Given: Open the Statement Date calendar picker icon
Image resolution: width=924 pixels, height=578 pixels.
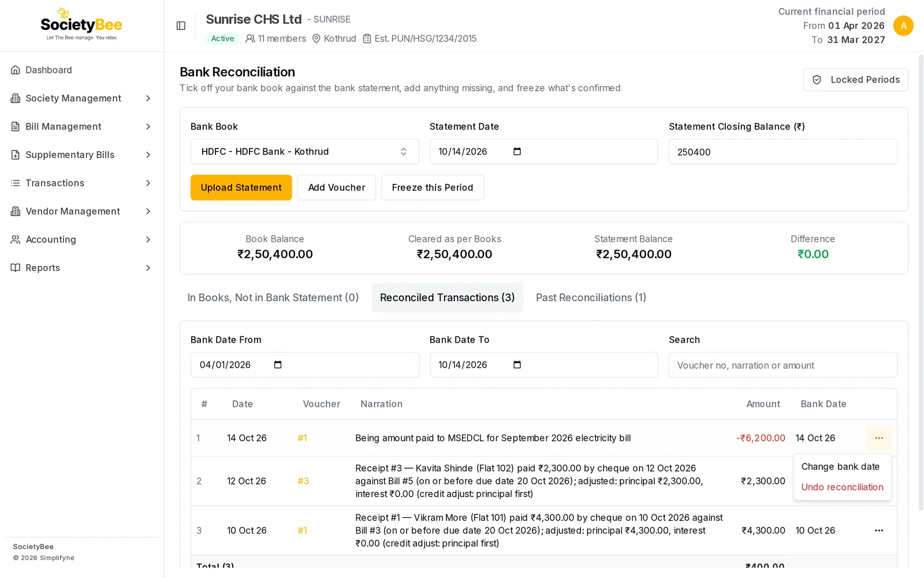Looking at the screenshot, I should [517, 151].
